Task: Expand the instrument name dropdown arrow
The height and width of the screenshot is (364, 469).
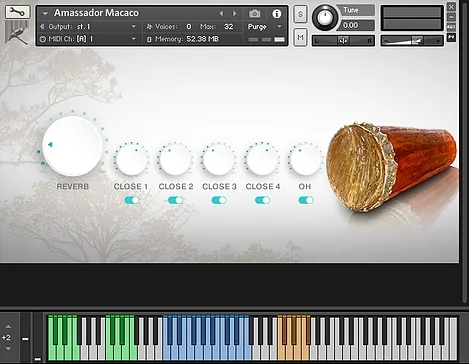Action: tap(45, 14)
